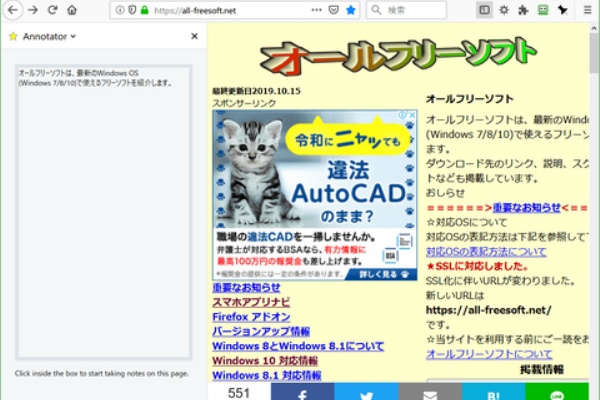Screen dimensions: 600x400
Task: Save page to Pocket
Action: [x=334, y=10]
